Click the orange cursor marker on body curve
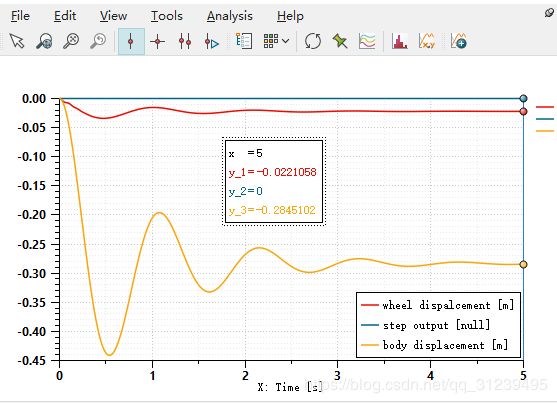 click(523, 264)
